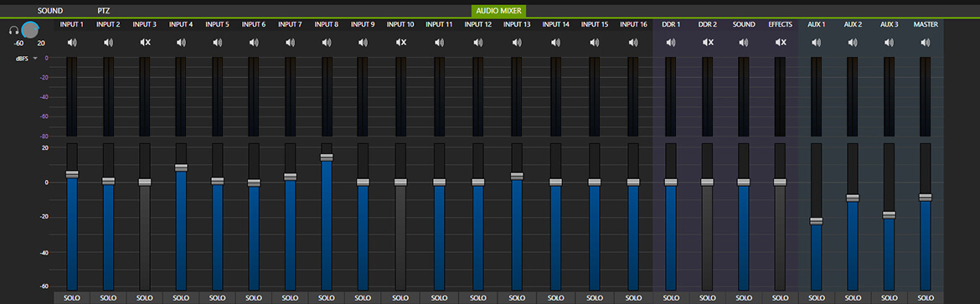This screenshot has width=980, height=304.
Task: Toggle SOLO for INPUT 8
Action: pos(327,298)
